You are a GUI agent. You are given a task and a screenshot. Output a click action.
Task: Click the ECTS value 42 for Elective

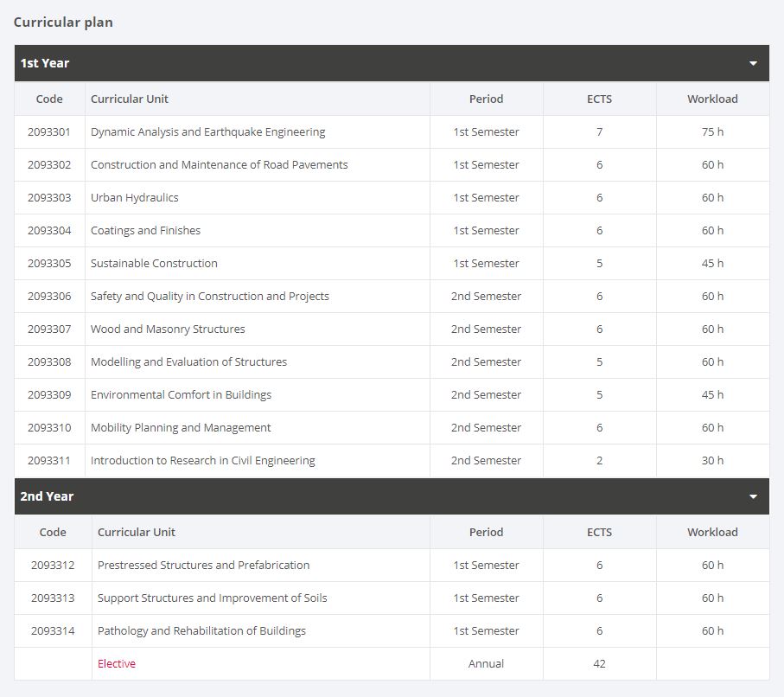point(599,663)
